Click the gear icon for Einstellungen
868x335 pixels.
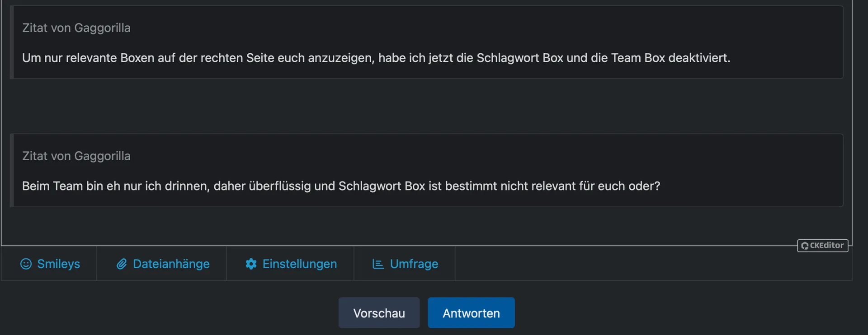[251, 264]
